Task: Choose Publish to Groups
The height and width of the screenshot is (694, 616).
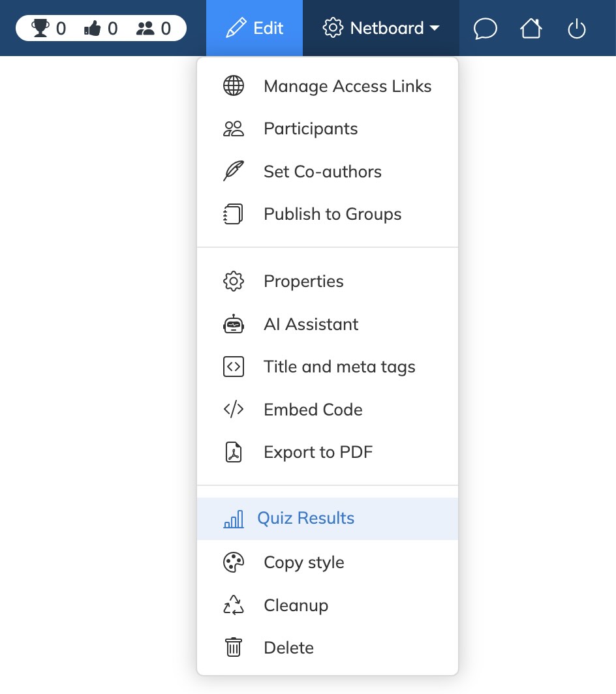Action: pyautogui.click(x=328, y=214)
